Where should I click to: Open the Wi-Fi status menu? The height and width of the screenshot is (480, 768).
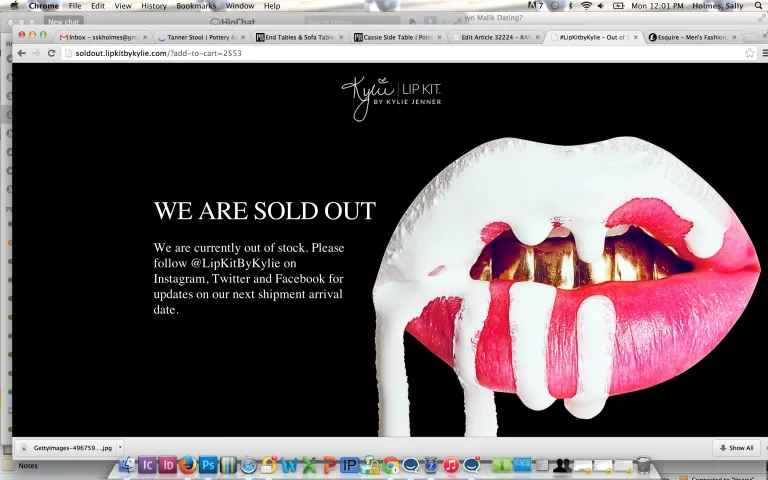point(586,6)
